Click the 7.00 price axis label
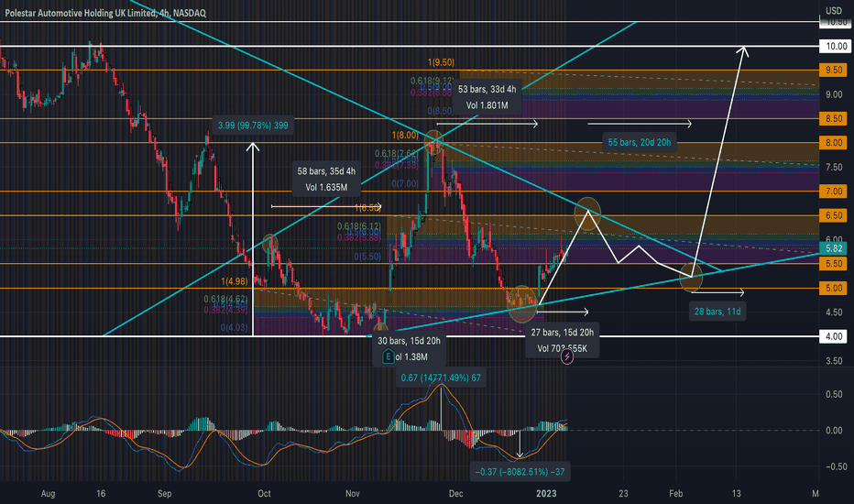The image size is (854, 504). click(x=834, y=192)
